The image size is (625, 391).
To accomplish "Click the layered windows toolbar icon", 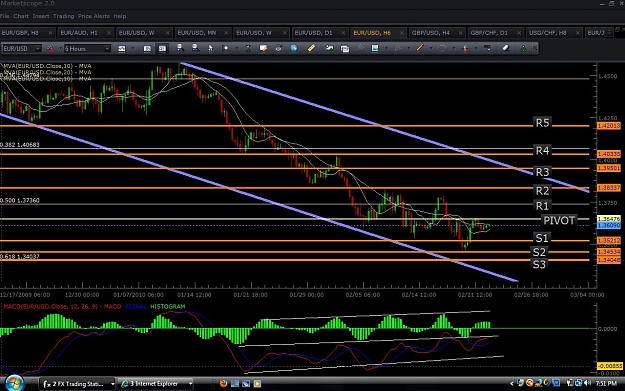I will pyautogui.click(x=345, y=49).
